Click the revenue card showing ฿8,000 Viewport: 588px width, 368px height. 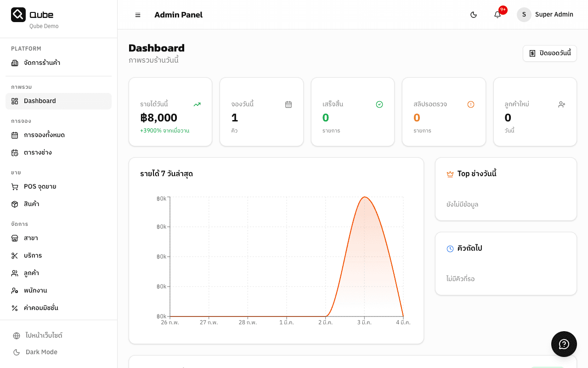(x=170, y=112)
